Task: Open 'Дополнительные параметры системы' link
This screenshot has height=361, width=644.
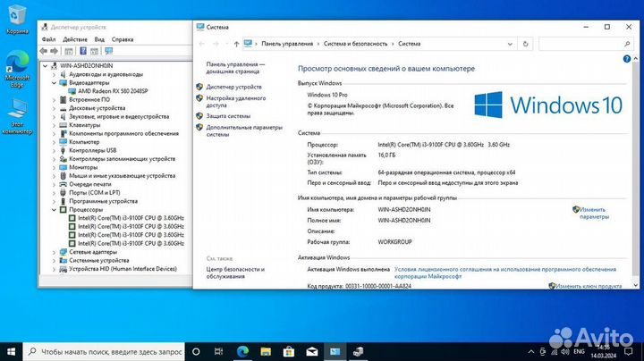Action: (244, 130)
